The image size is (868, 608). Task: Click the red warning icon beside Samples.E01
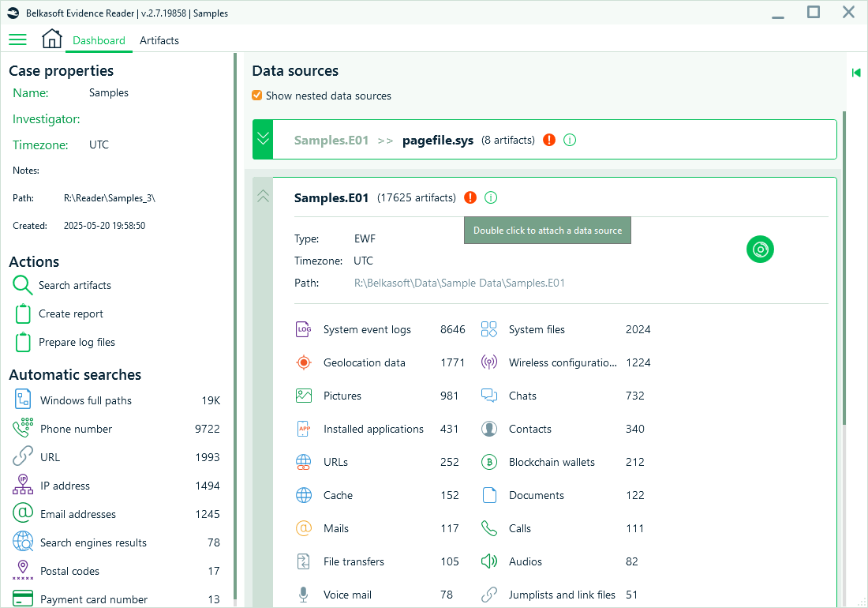pos(470,197)
